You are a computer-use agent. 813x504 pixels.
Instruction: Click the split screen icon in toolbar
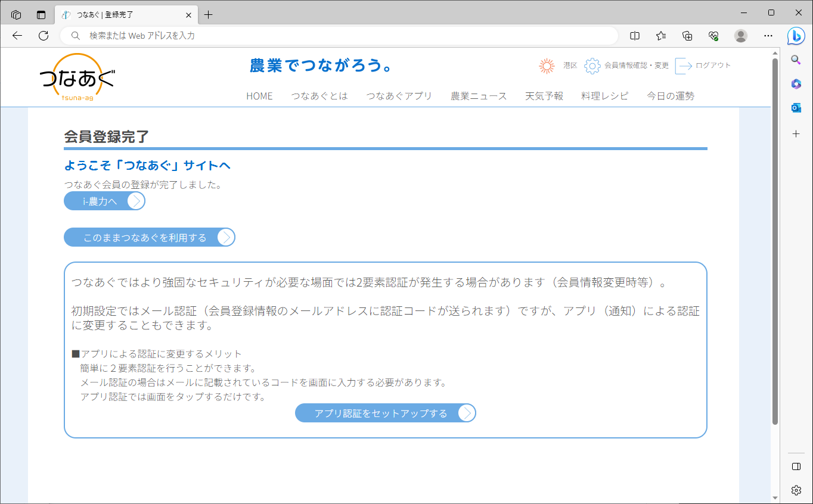635,36
